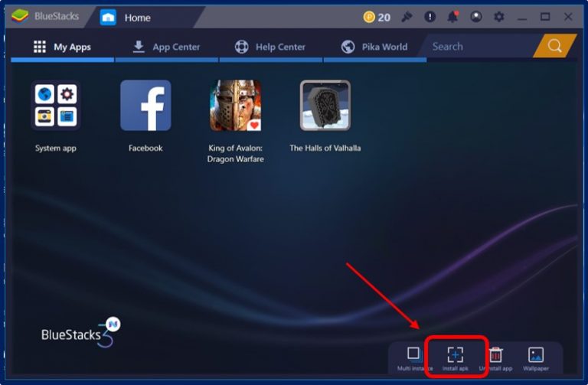Open the settings gear
This screenshot has height=385, width=588.
coord(498,17)
